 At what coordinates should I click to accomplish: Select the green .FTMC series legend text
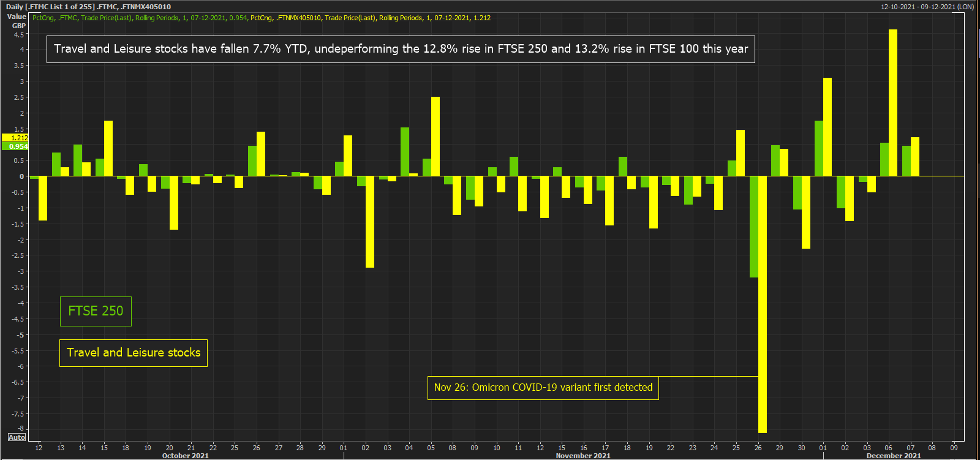click(140, 18)
